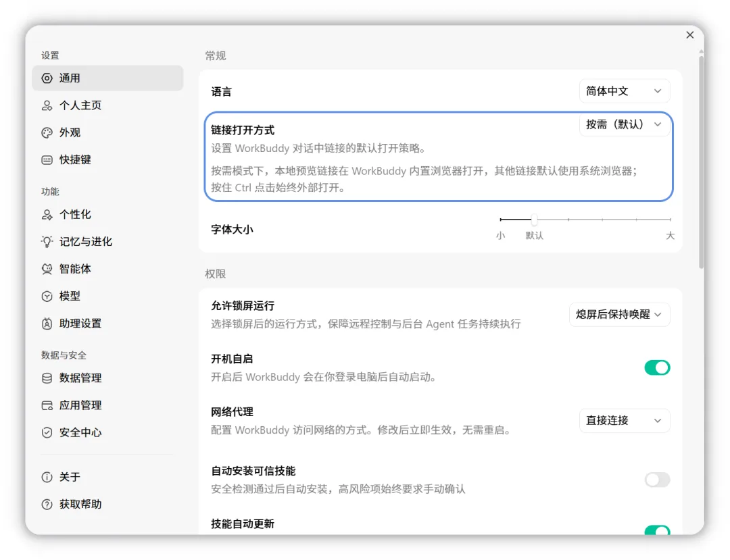The height and width of the screenshot is (560, 730).
Task: Open the 语言 简体中文 dropdown
Action: coord(625,91)
